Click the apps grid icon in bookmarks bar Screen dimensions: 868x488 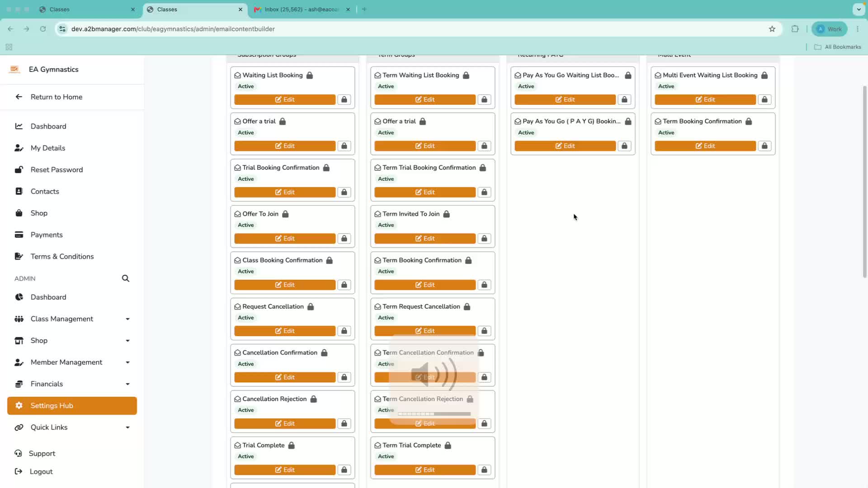click(x=9, y=47)
